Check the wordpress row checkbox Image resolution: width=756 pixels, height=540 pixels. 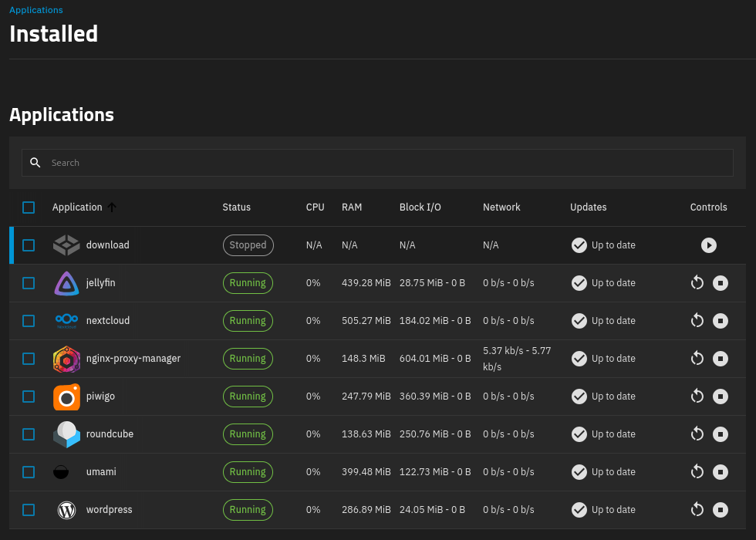pyautogui.click(x=29, y=510)
